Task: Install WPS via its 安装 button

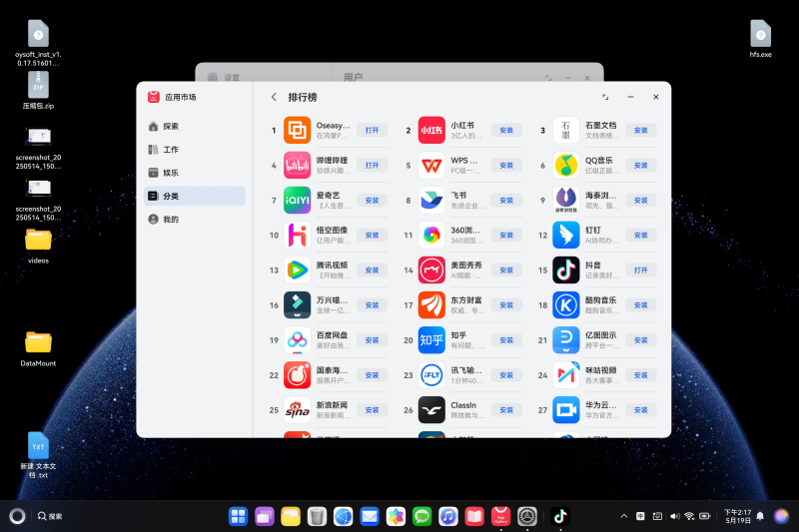Action: (x=506, y=166)
